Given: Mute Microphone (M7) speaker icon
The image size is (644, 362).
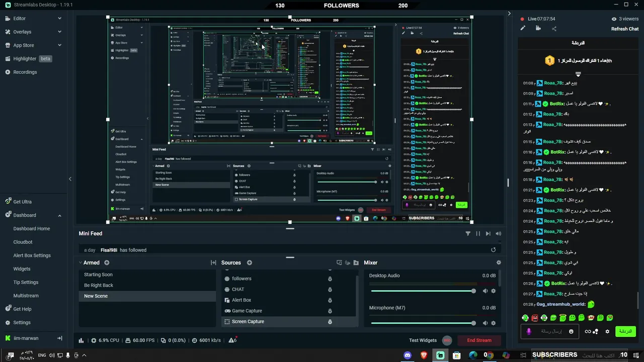Looking at the screenshot, I should click(x=485, y=323).
